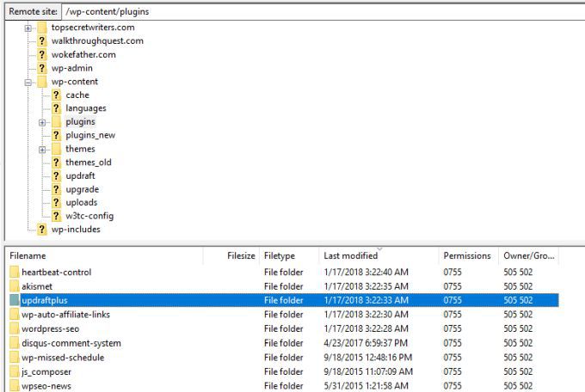The image size is (585, 392).
Task: Click the cache unknown folder icon
Action: point(56,95)
